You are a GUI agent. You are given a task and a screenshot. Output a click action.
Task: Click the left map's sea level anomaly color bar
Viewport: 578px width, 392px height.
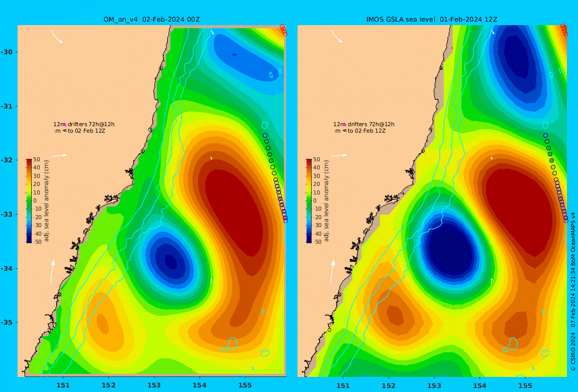pyautogui.click(x=29, y=201)
